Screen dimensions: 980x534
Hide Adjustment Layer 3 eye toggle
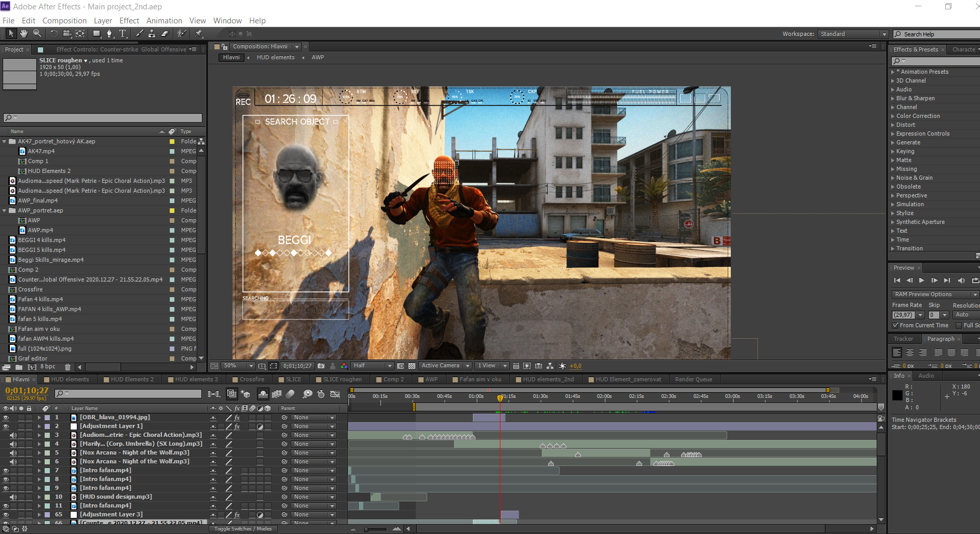pos(6,515)
